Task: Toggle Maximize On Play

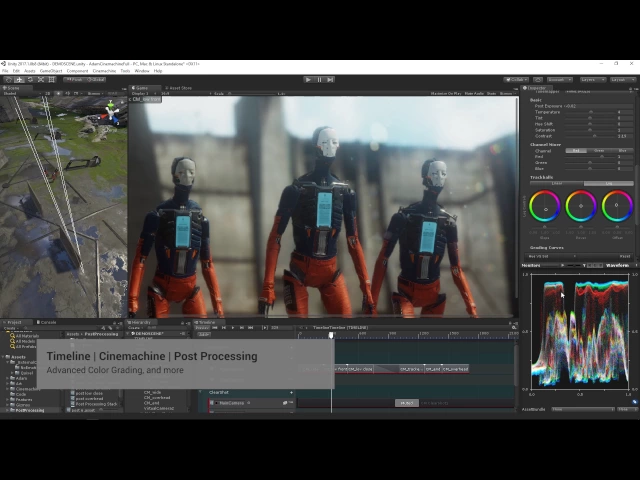Action: click(446, 93)
